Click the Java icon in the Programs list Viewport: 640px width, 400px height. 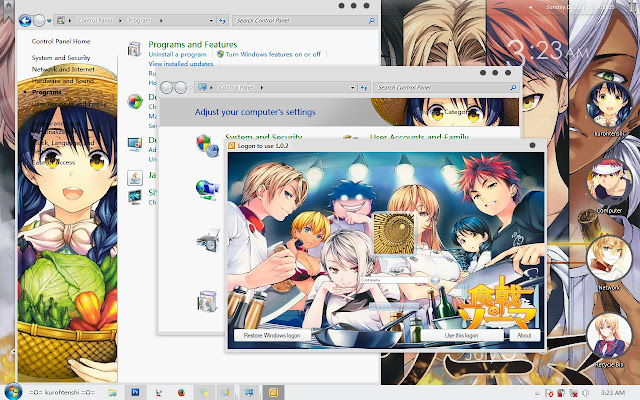click(135, 178)
